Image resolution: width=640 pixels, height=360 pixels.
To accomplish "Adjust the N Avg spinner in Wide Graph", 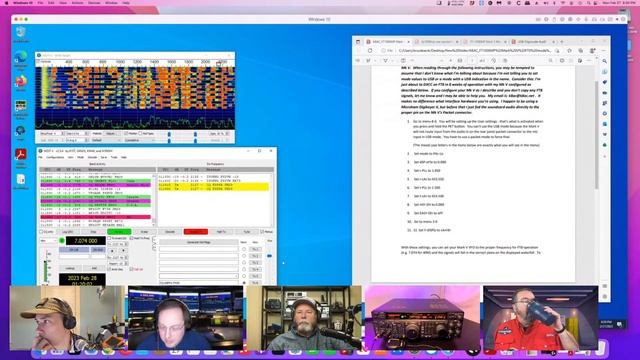I will tap(77, 140).
